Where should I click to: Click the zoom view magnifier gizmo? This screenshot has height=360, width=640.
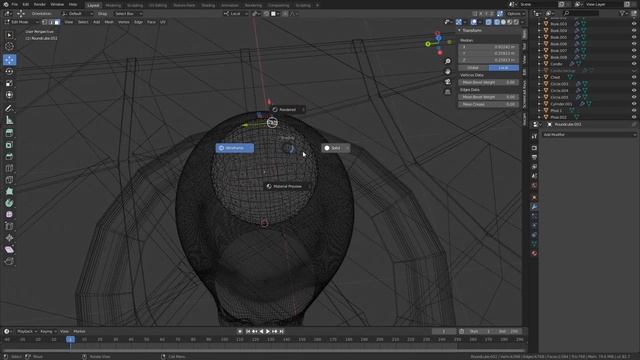[448, 61]
